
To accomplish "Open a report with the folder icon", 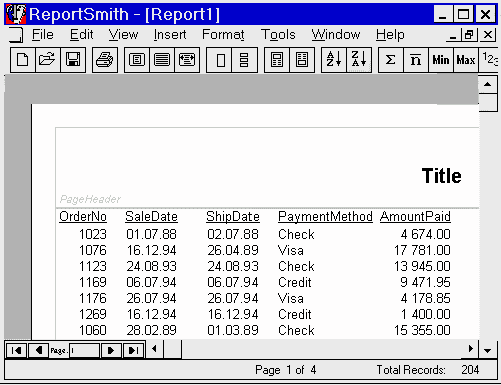I will point(48,60).
